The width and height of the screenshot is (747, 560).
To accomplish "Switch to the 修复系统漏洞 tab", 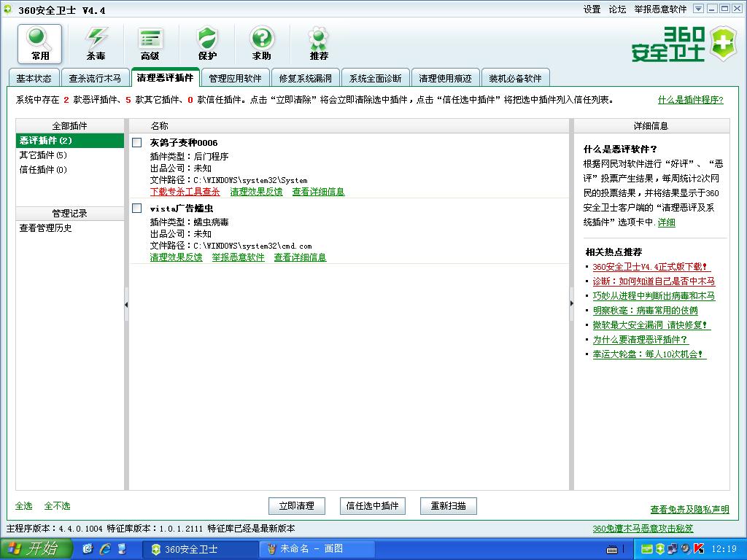I will [x=306, y=79].
